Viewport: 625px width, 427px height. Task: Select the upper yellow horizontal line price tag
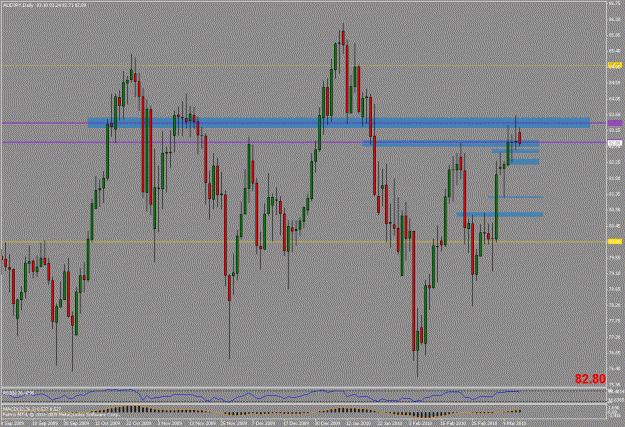coord(615,65)
